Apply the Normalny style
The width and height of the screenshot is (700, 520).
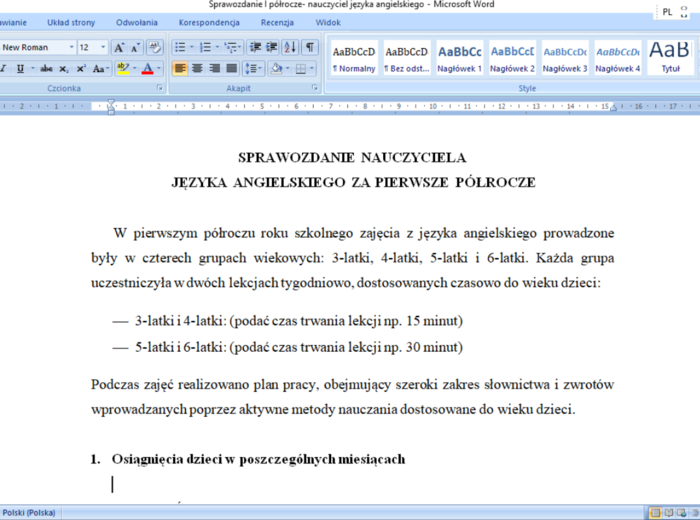coord(354,58)
